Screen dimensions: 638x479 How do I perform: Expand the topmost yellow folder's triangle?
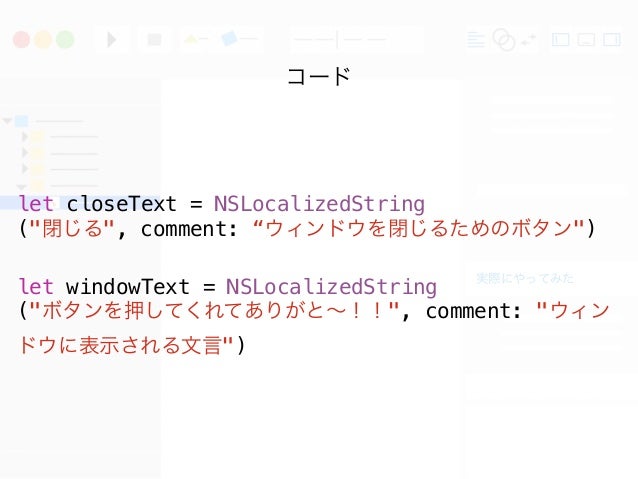(x=24, y=136)
